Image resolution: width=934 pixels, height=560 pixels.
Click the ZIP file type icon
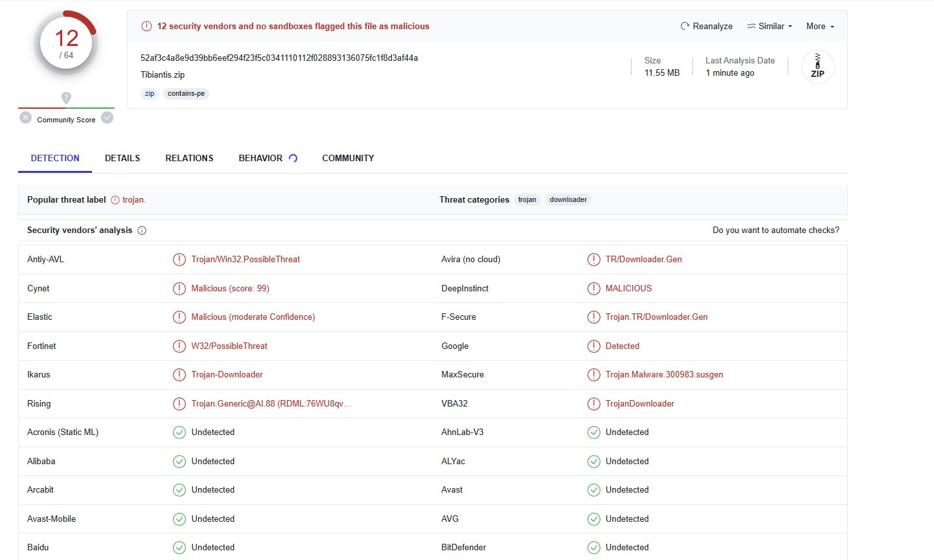(817, 67)
